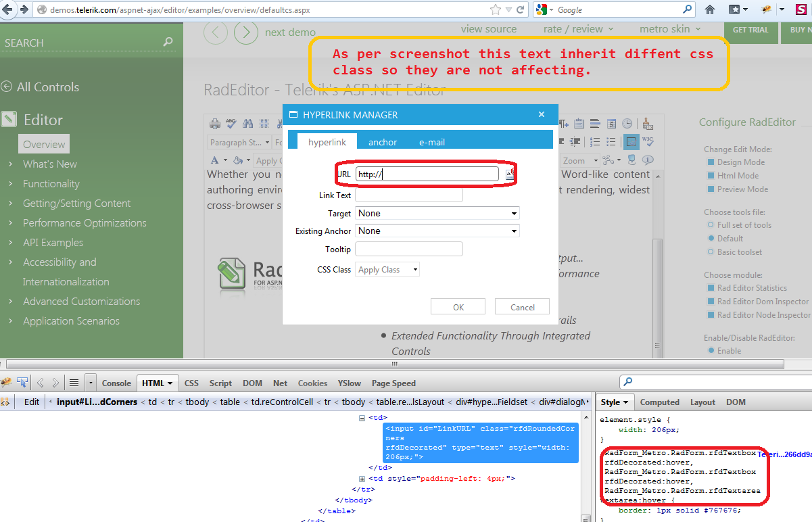Viewport: 812px width, 522px height.
Task: Toggle Rad Editor Dom Inspector checkbox
Action: point(711,302)
